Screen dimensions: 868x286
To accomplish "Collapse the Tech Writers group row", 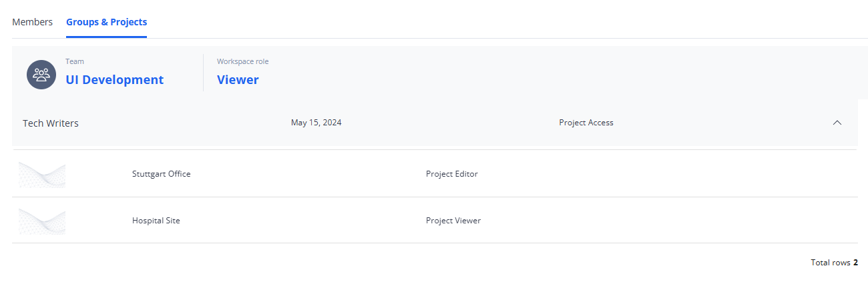I will point(837,123).
